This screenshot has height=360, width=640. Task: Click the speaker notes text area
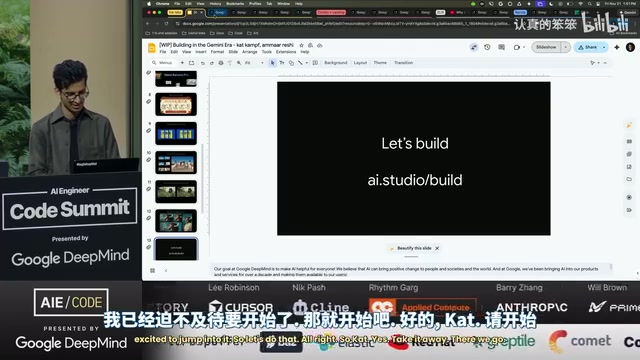(411, 271)
